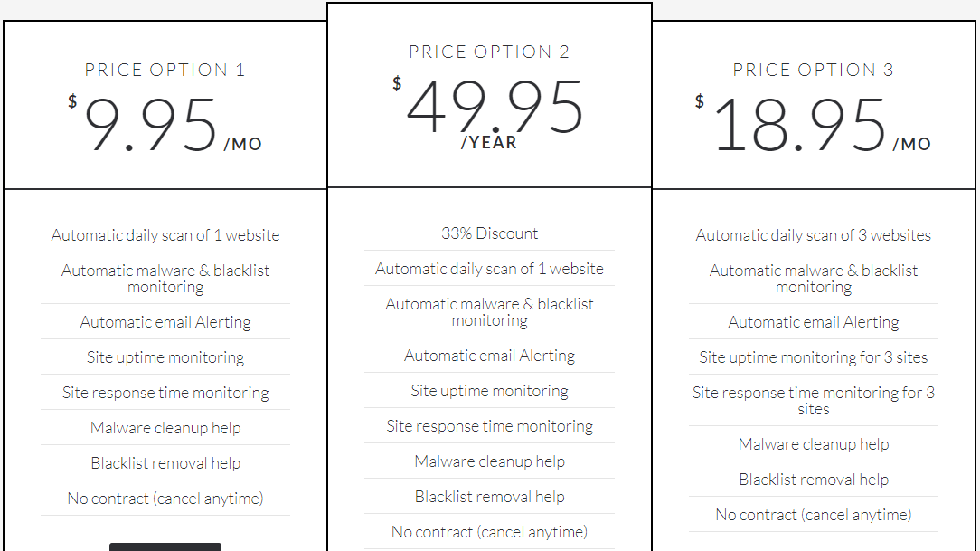Select "Site response time monitoring" in Price Option 2
This screenshot has height=551, width=980.
point(489,426)
